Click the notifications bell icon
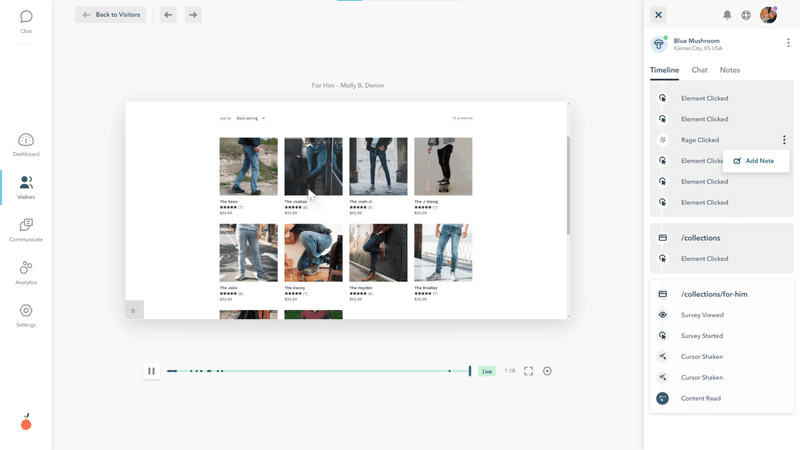800x450 pixels. (x=727, y=15)
